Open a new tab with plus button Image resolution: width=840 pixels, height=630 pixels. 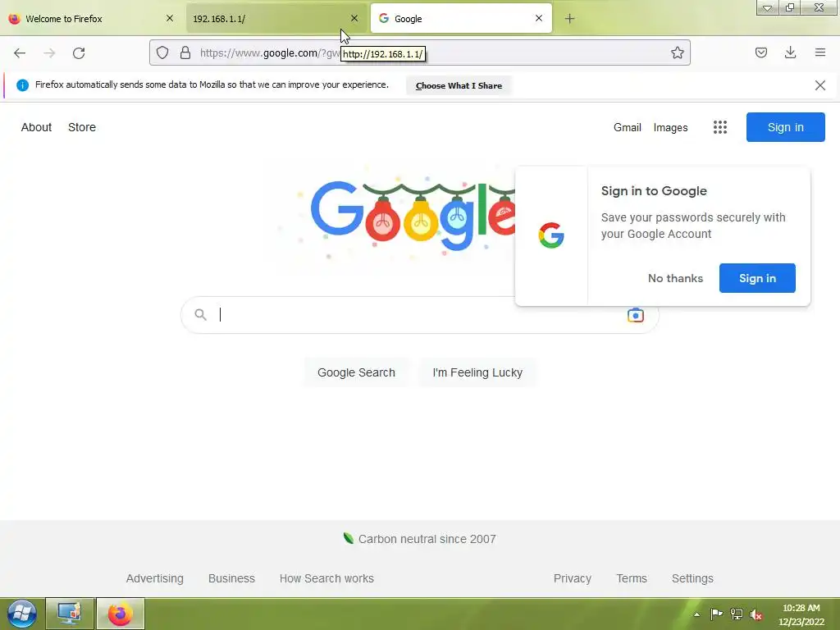point(569,19)
